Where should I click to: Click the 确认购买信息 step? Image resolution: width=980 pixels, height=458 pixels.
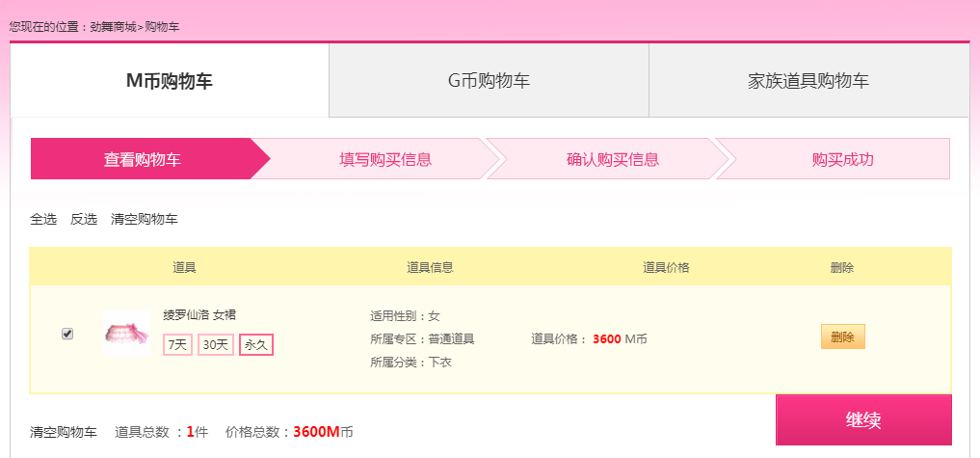pos(613,159)
